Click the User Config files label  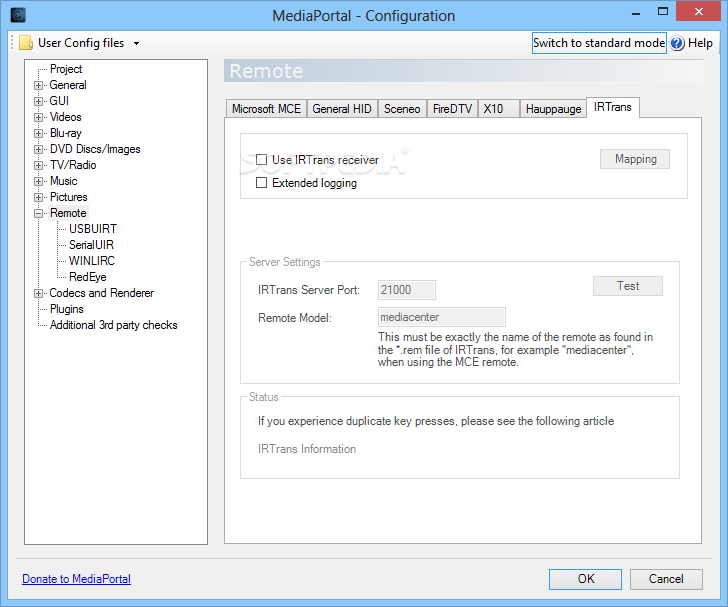(x=81, y=43)
